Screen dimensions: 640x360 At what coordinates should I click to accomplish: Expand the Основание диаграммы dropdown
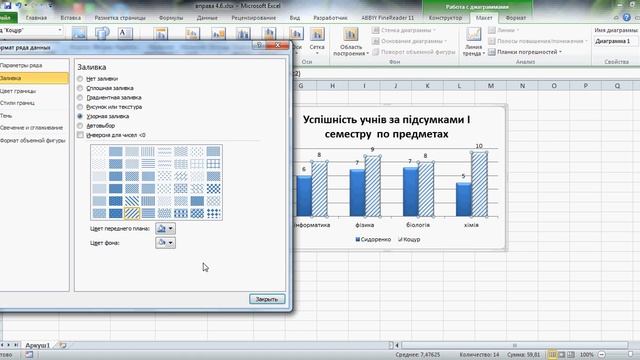click(445, 41)
